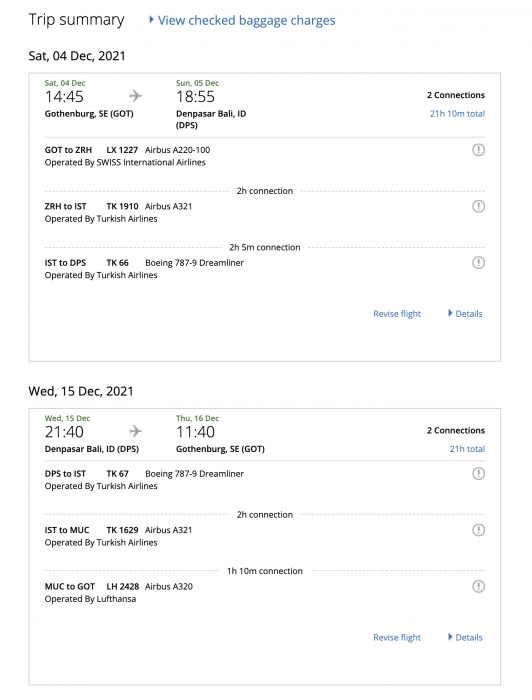Click the TK 66 flight number
532x700 pixels.
tap(117, 263)
